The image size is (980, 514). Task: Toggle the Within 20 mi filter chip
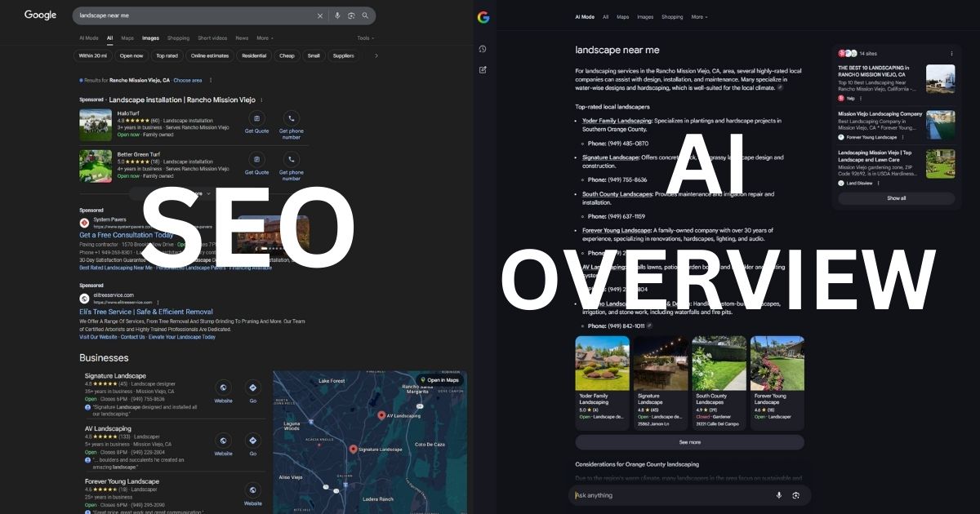pyautogui.click(x=92, y=55)
